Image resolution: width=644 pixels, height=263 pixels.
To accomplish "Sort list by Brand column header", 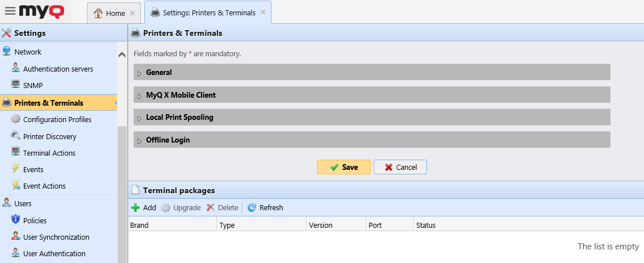I will [x=139, y=226].
